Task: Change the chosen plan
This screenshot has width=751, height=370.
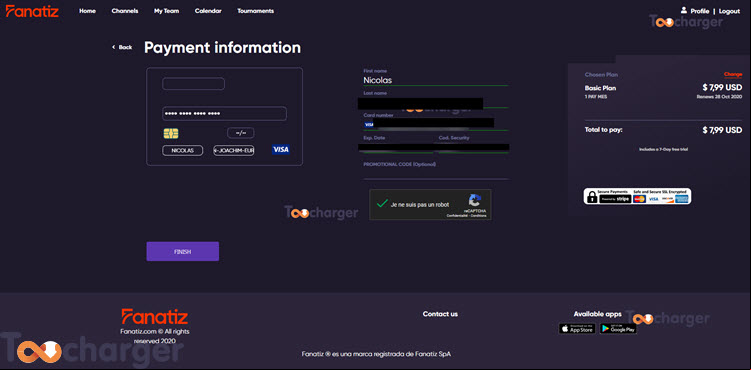Action: (733, 74)
